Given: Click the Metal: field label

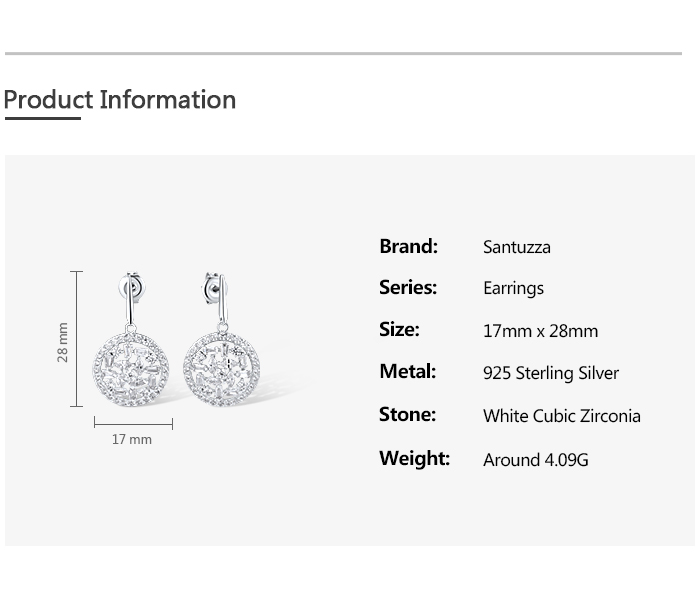Looking at the screenshot, I should click(407, 371).
